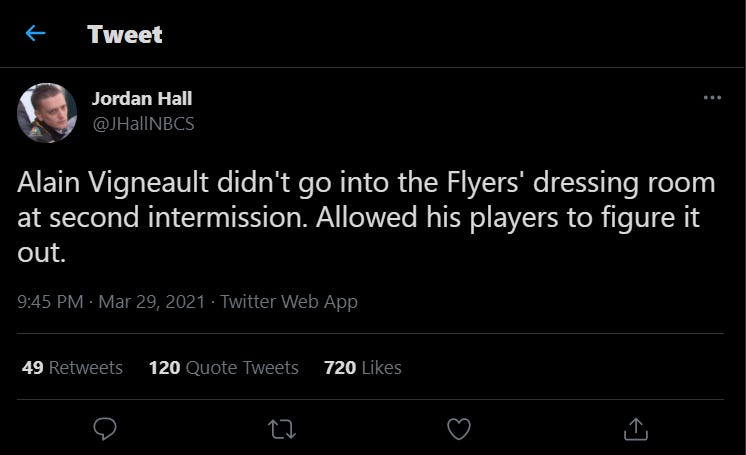
Task: View the 120 Quote Tweets list
Action: [223, 368]
